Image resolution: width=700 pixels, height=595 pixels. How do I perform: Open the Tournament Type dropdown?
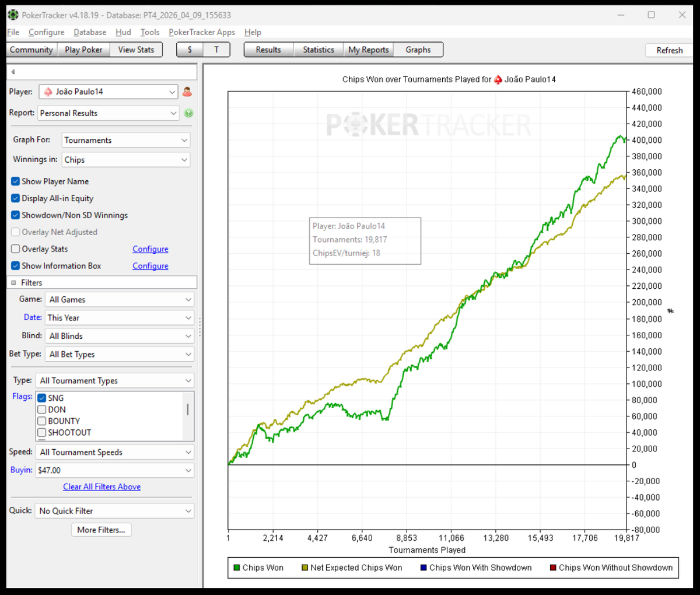pyautogui.click(x=115, y=381)
